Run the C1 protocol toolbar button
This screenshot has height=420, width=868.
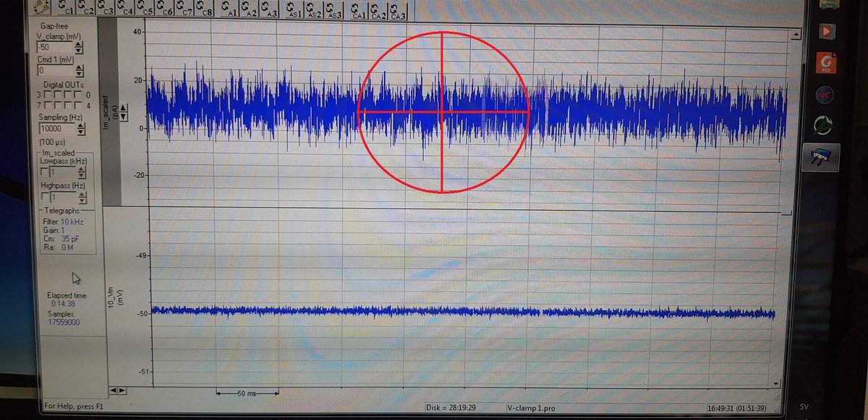click(67, 9)
